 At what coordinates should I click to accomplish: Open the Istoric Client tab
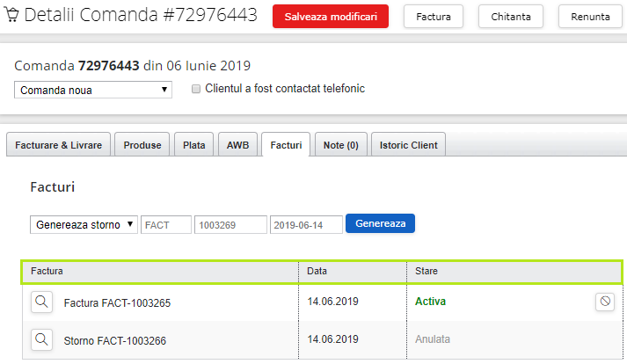click(409, 145)
